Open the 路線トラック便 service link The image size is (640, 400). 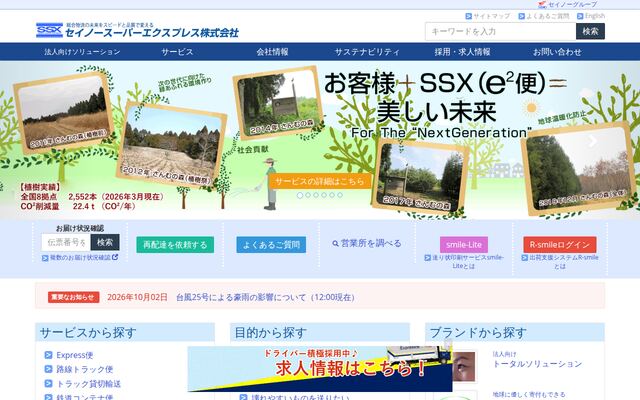84,369
